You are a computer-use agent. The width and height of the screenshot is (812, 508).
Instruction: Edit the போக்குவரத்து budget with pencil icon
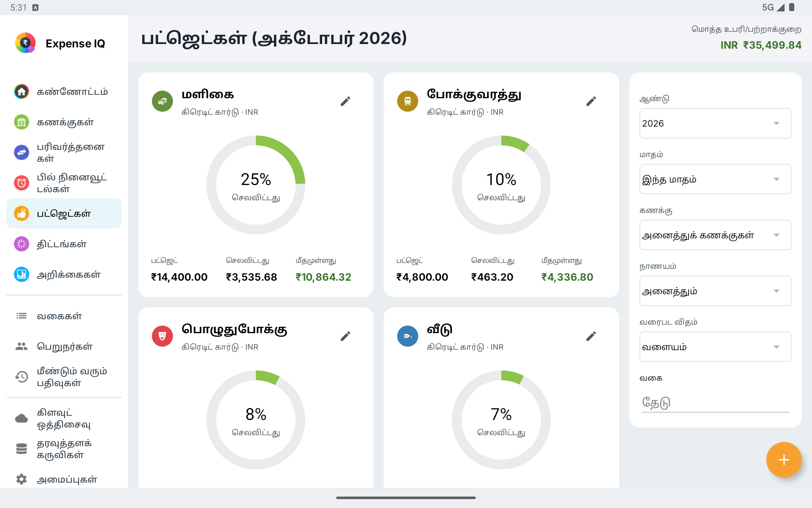click(x=591, y=101)
